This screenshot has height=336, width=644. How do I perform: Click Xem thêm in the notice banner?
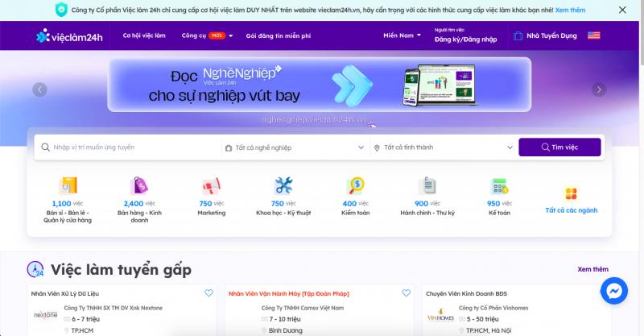click(x=571, y=10)
